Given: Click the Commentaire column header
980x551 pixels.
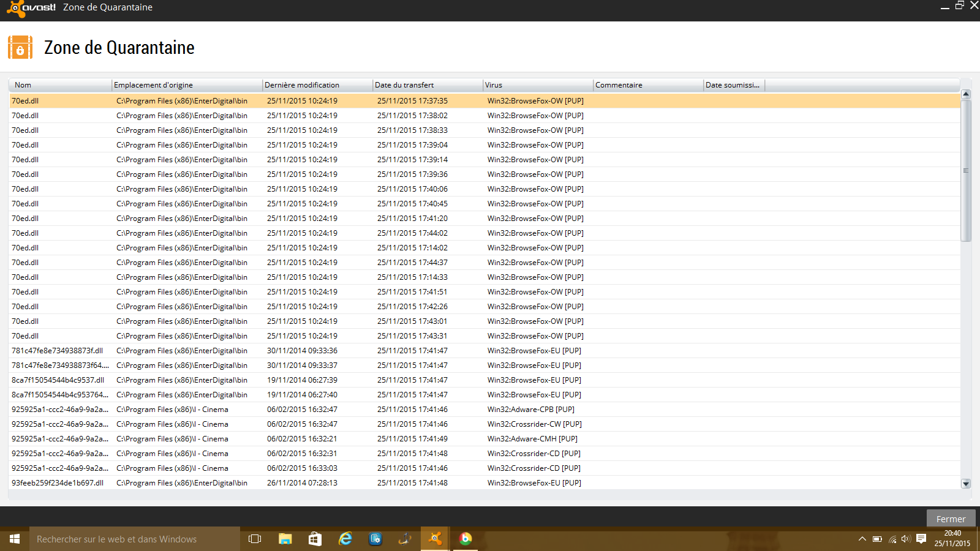Looking at the screenshot, I should coord(648,85).
